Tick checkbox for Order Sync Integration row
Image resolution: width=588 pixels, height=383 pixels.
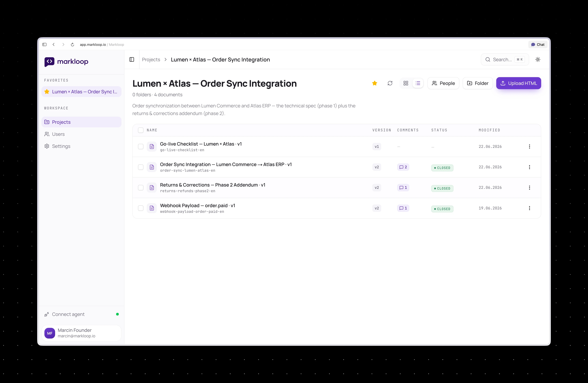coord(141,167)
